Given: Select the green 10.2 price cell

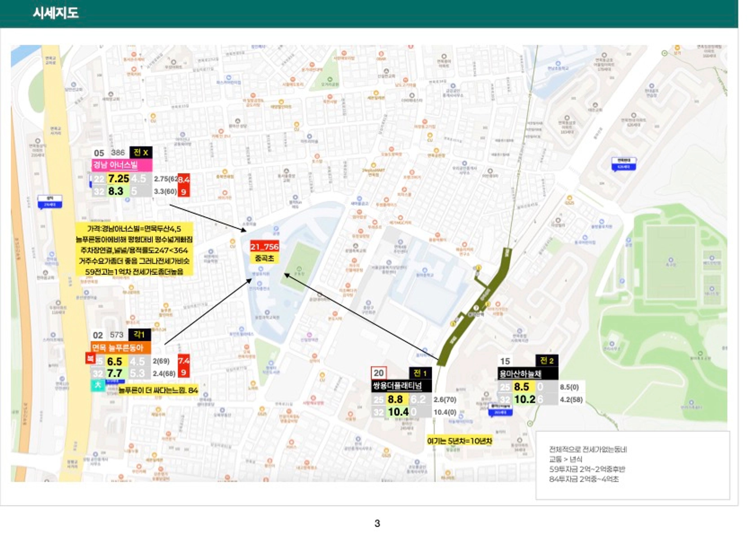Looking at the screenshot, I should 524,399.
